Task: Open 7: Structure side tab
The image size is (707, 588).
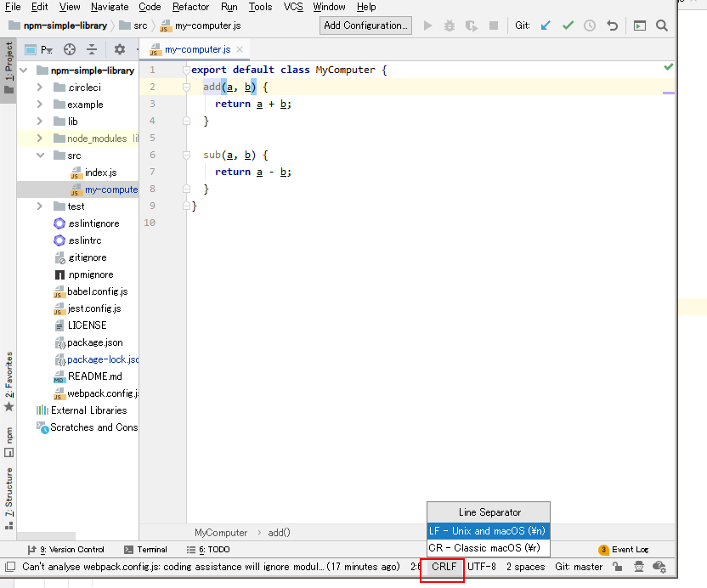Action: coord(8,499)
